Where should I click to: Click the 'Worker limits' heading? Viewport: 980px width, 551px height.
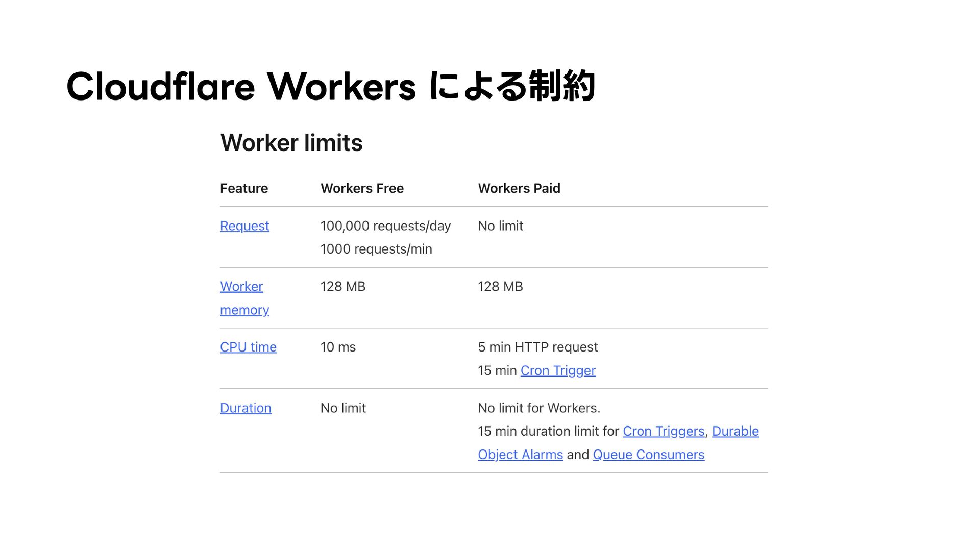click(x=291, y=142)
